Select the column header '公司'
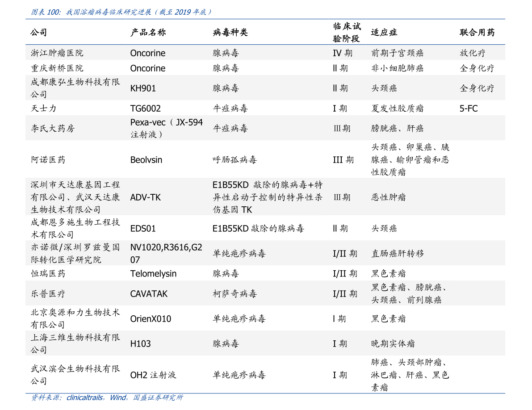The height and width of the screenshot is (410, 532). 39,33
